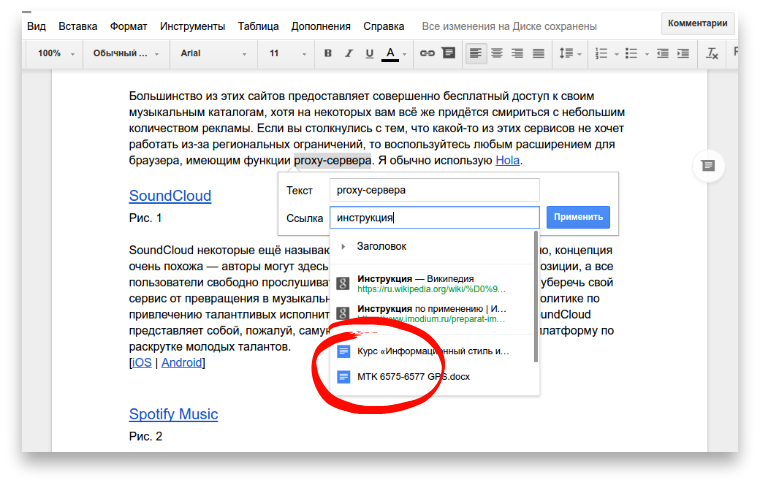This screenshot has height=485, width=760.
Task: Expand the Заголовок section in suggestions
Action: [343, 247]
